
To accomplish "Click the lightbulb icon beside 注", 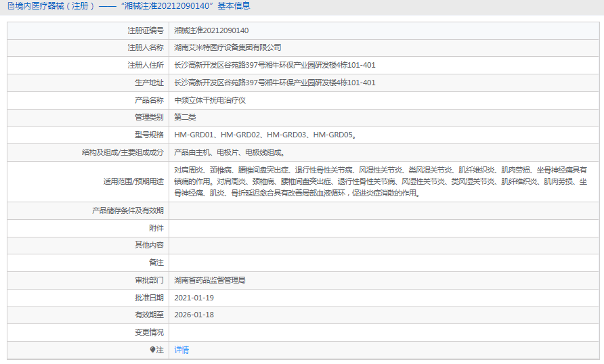I will 152,350.
